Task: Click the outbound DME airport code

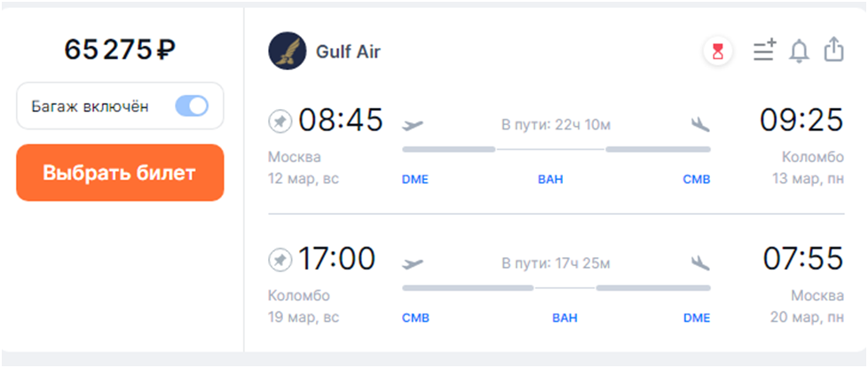Action: 414,179
